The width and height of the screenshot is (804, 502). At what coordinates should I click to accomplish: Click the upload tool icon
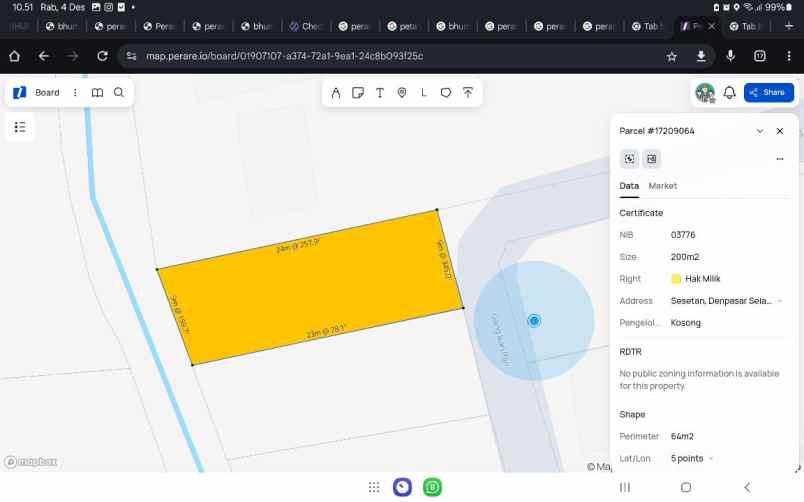(x=467, y=93)
